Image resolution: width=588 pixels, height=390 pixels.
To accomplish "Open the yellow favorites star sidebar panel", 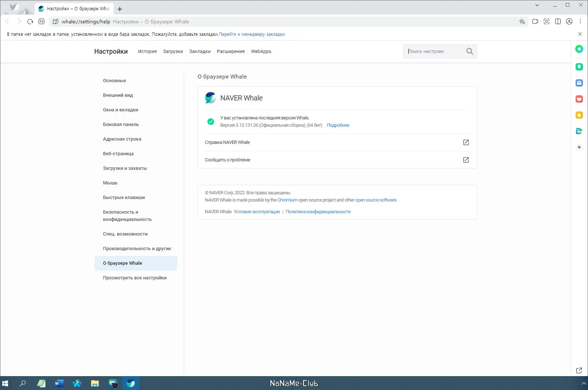I will [579, 115].
